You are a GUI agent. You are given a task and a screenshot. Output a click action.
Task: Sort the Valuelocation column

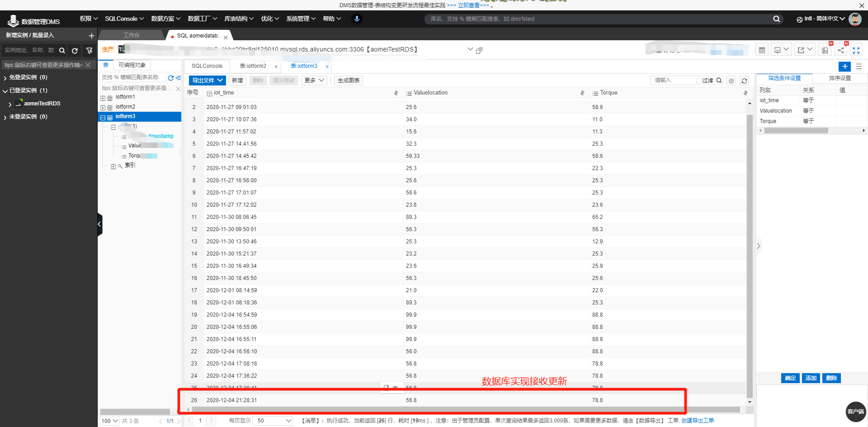pos(582,93)
